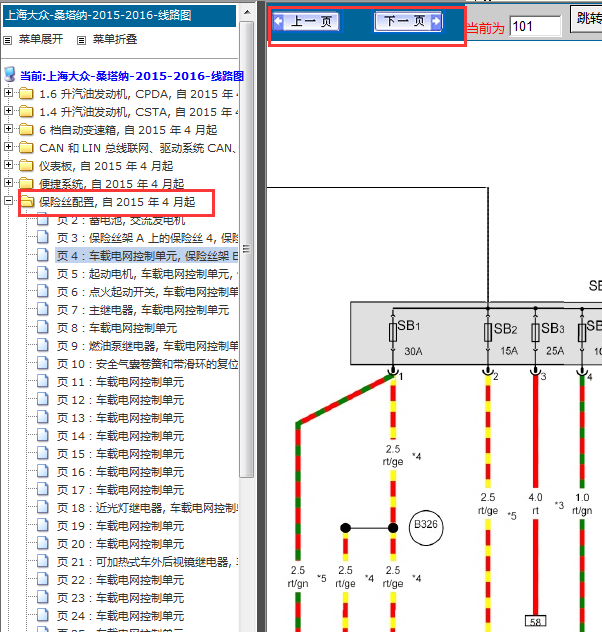This screenshot has height=632, width=602.
Task: Click the 跳转 jump button
Action: point(586,19)
